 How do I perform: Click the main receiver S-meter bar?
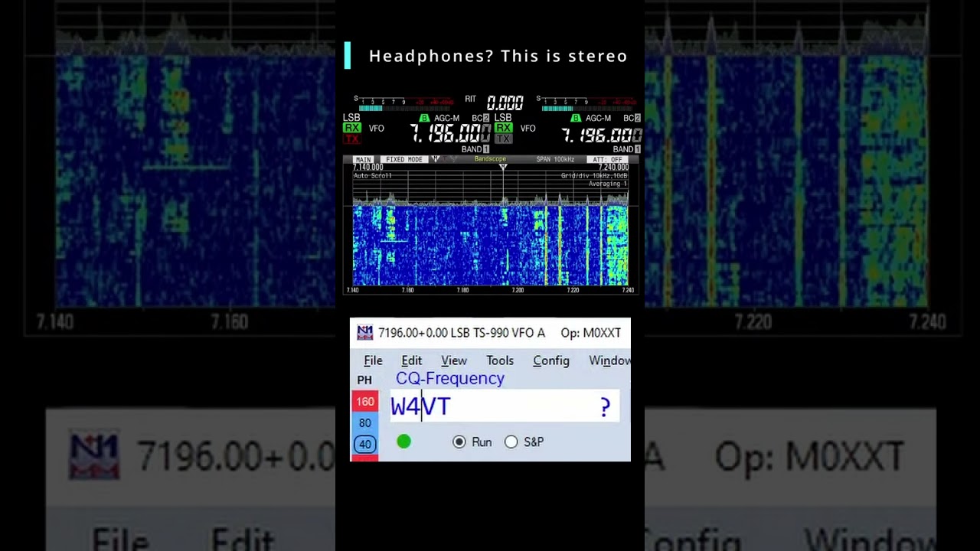403,106
